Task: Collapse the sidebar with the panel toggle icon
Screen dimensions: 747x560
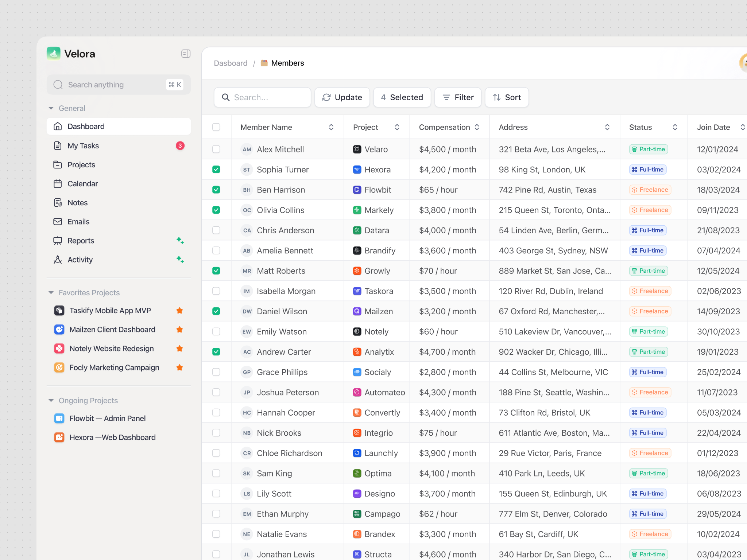Action: coord(186,53)
